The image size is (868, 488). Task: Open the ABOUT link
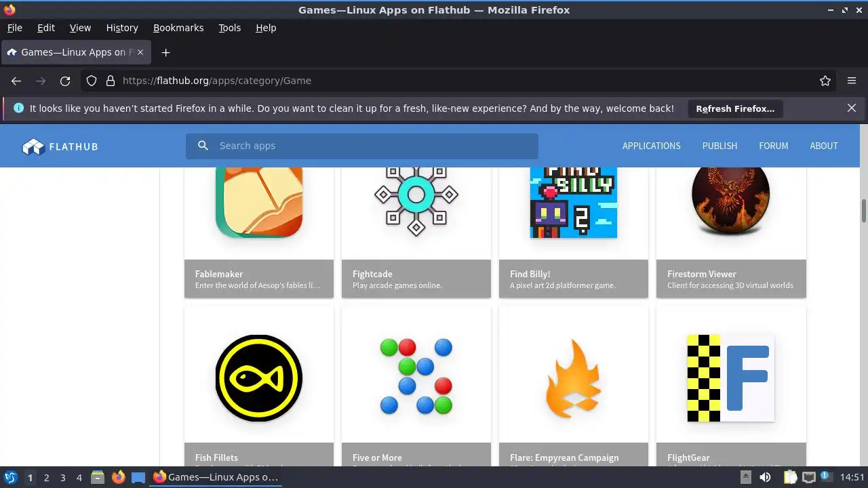coord(824,146)
